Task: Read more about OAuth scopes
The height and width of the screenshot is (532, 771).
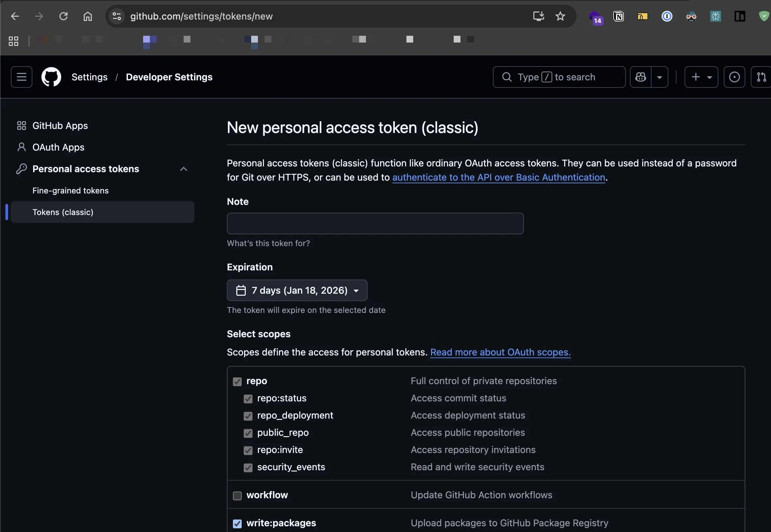Action: (x=500, y=352)
